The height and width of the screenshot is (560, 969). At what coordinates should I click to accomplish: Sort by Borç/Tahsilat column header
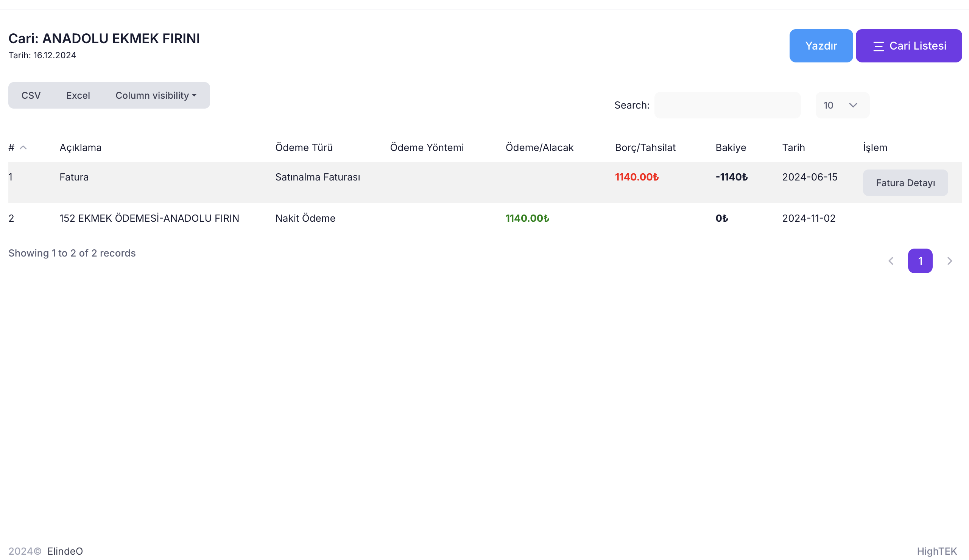point(645,148)
